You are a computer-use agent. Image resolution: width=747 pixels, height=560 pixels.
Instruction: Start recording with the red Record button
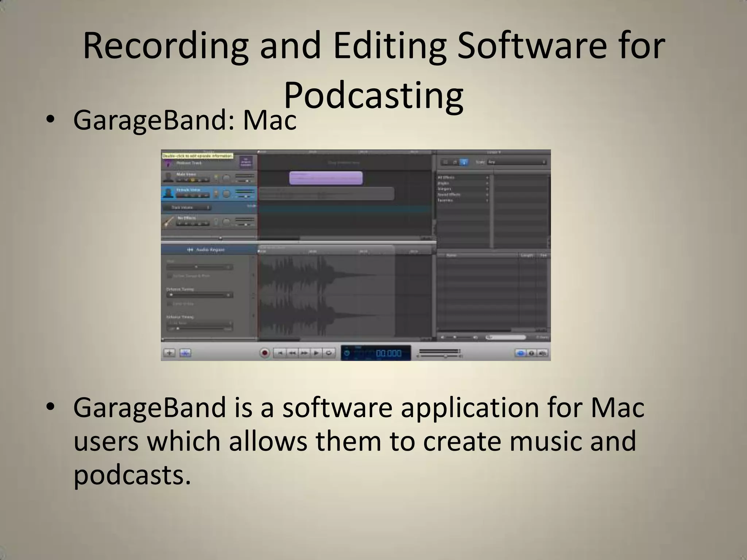click(x=265, y=353)
